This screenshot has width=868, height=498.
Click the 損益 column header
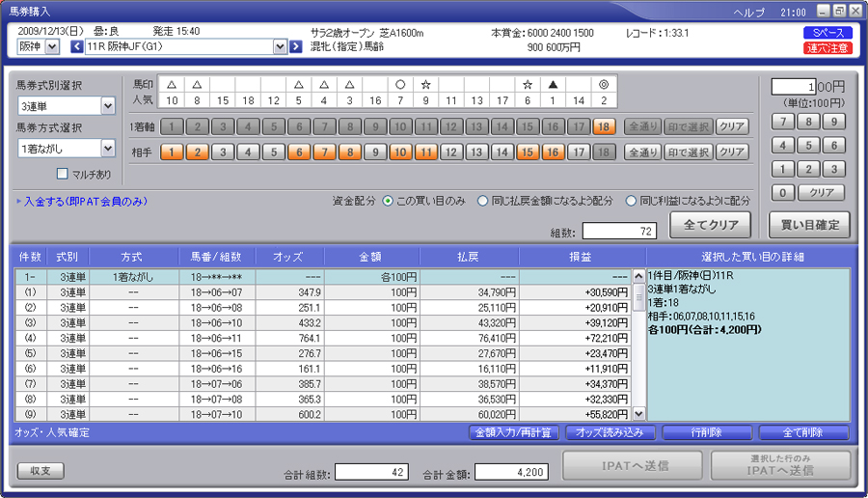pos(582,257)
